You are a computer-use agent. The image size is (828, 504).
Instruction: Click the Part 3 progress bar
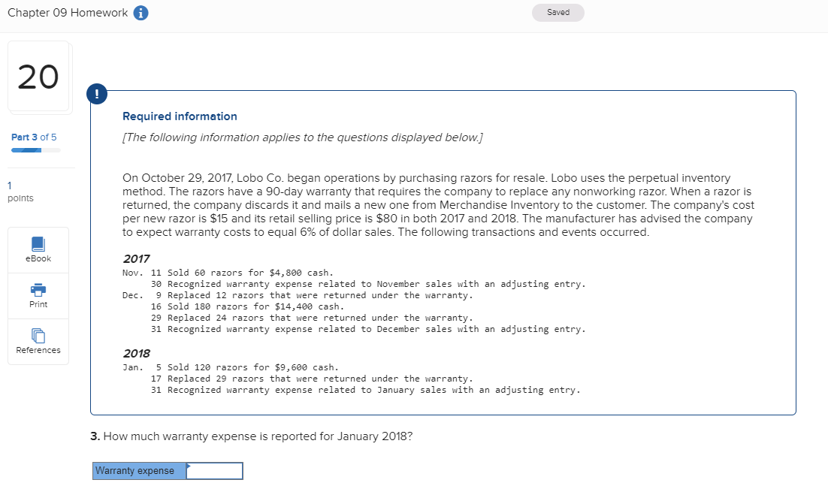[x=36, y=150]
